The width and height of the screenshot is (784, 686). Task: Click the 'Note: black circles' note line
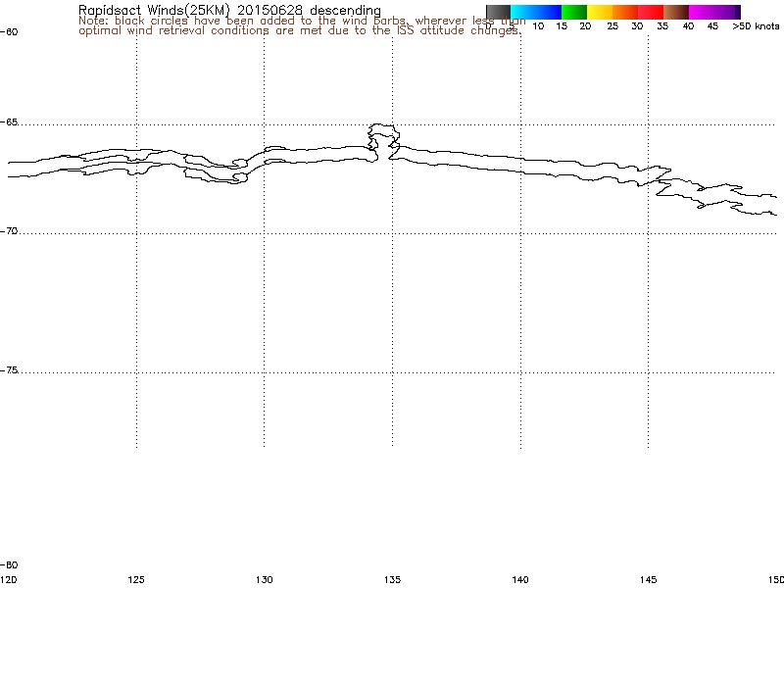tap(302, 21)
